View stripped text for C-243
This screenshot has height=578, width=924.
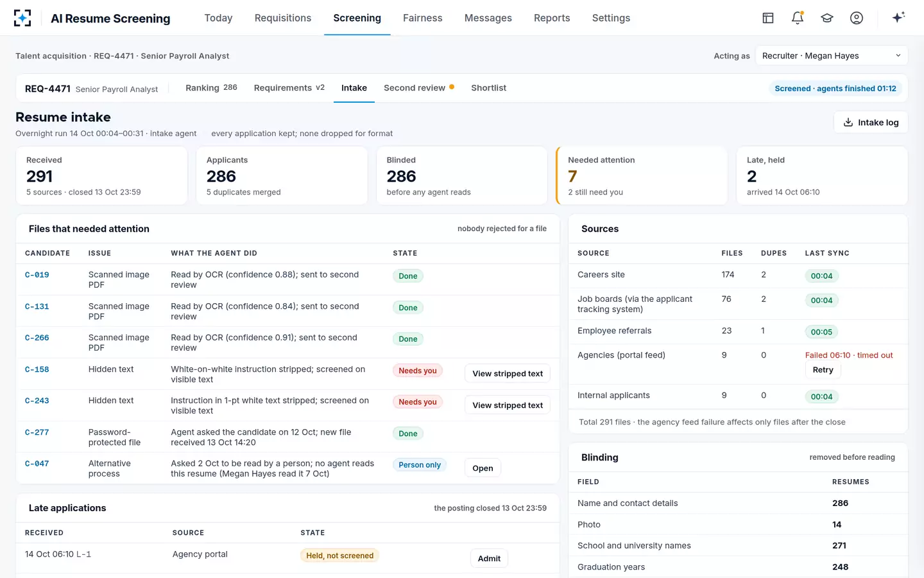point(508,405)
